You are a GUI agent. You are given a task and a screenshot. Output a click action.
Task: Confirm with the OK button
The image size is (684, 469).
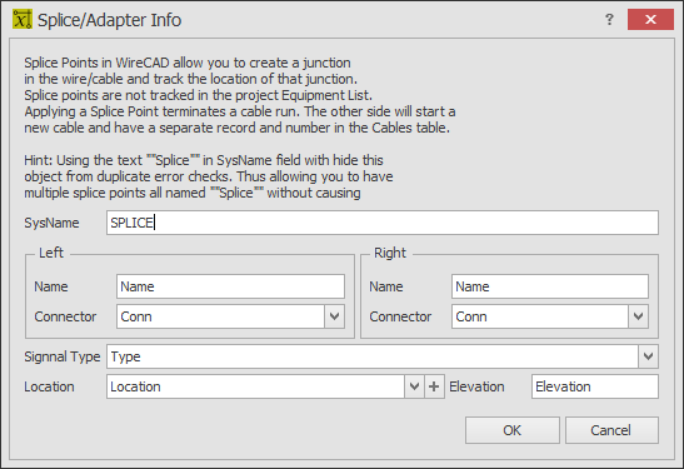pyautogui.click(x=512, y=431)
